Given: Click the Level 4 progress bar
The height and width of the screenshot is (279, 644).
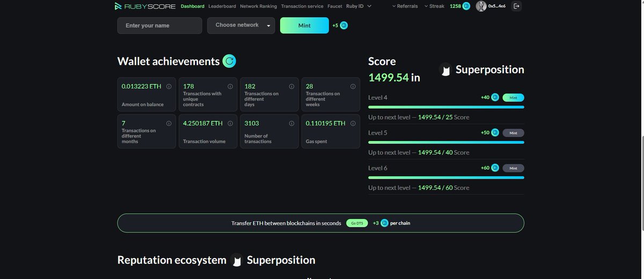Looking at the screenshot, I should [x=446, y=107].
